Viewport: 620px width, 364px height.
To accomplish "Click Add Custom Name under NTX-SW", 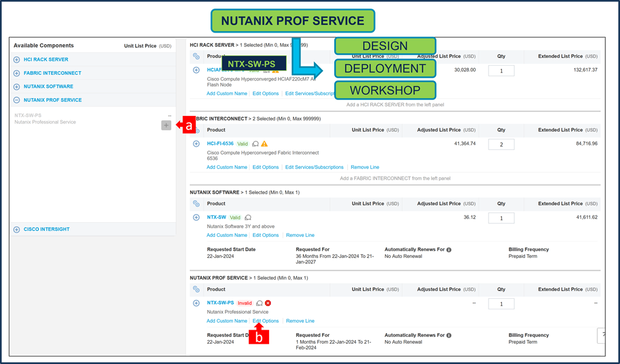I will [227, 235].
